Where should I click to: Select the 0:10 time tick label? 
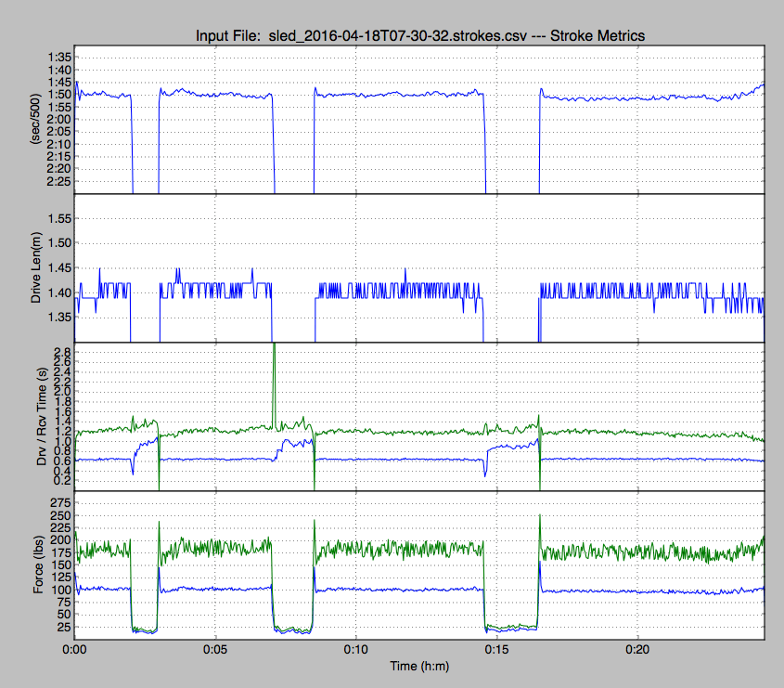(x=356, y=649)
